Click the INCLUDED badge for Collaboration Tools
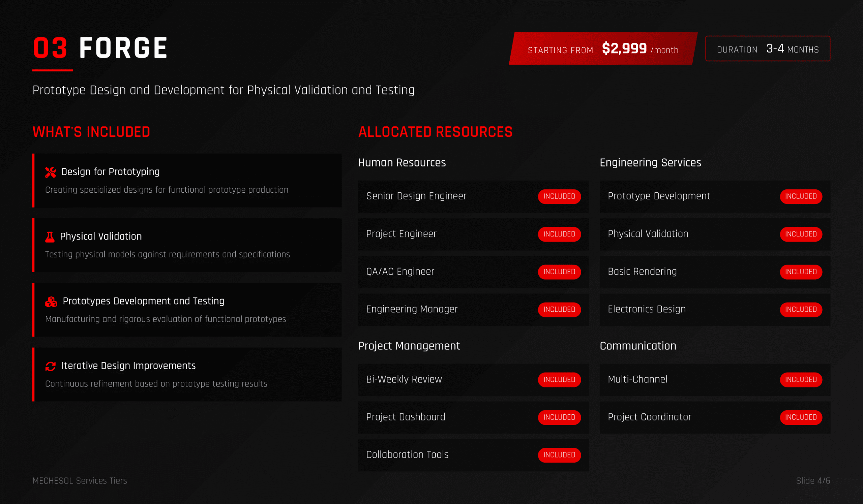 pos(559,455)
